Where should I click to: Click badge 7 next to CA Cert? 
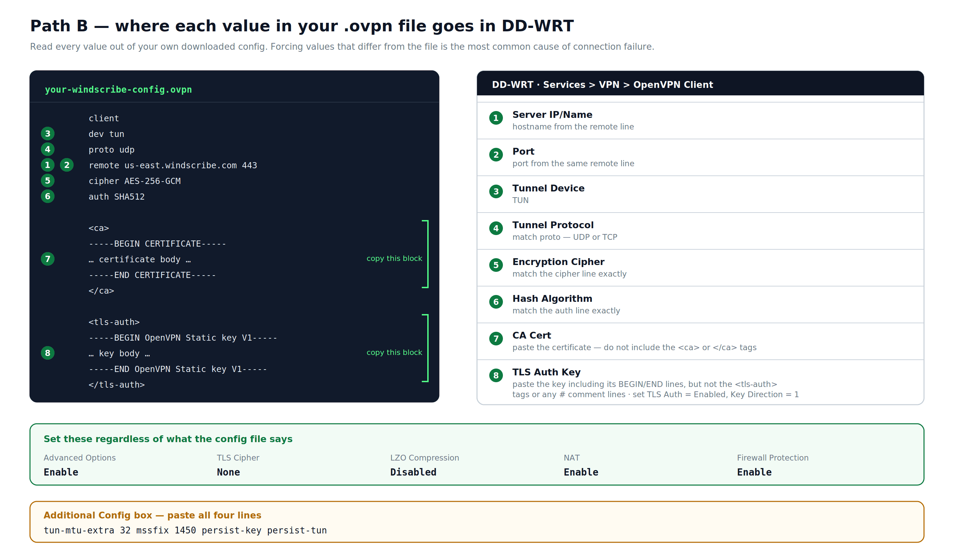(496, 339)
